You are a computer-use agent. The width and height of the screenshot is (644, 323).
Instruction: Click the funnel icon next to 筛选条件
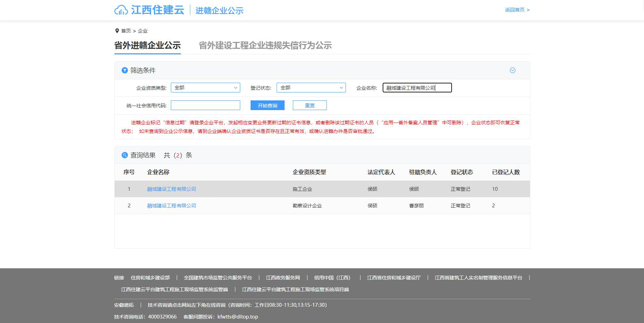[125, 70]
